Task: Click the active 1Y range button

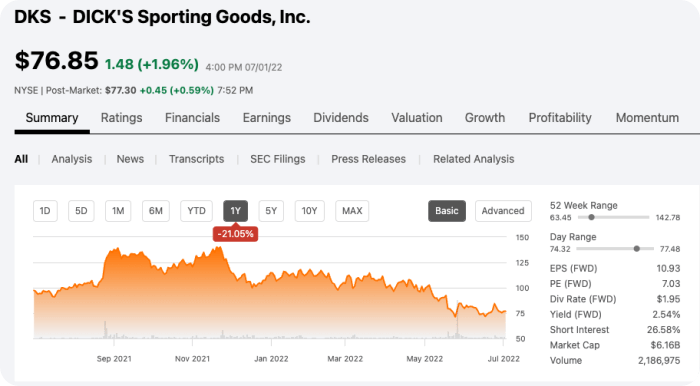Action: [x=235, y=211]
